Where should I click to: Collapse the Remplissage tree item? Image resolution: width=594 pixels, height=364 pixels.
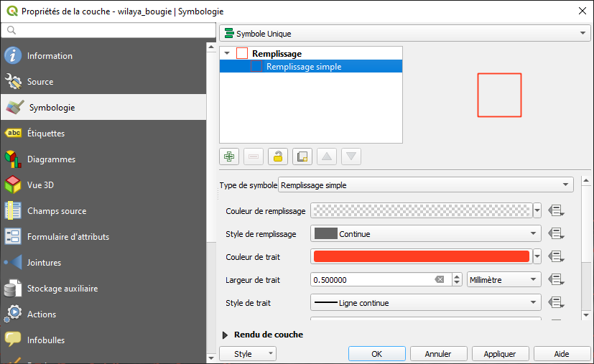tap(228, 54)
